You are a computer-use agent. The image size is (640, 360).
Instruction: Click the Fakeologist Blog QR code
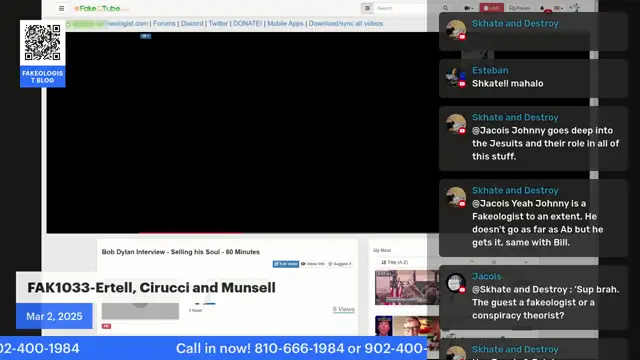pos(42,42)
